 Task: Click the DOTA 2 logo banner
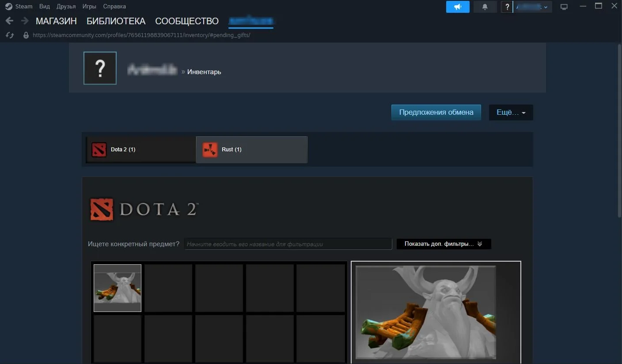[144, 209]
